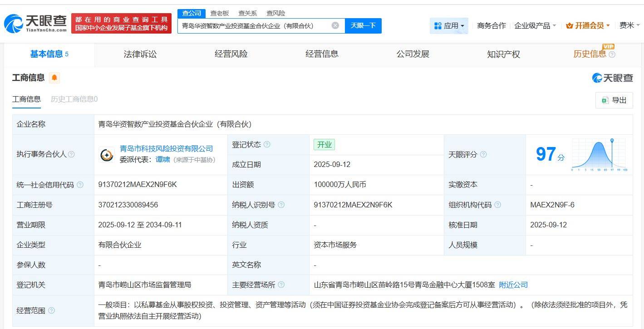Clear the search box with the X icon

tap(335, 25)
